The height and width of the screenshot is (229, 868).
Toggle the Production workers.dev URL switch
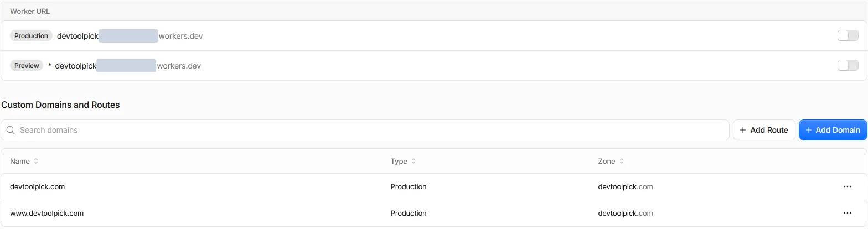click(848, 36)
